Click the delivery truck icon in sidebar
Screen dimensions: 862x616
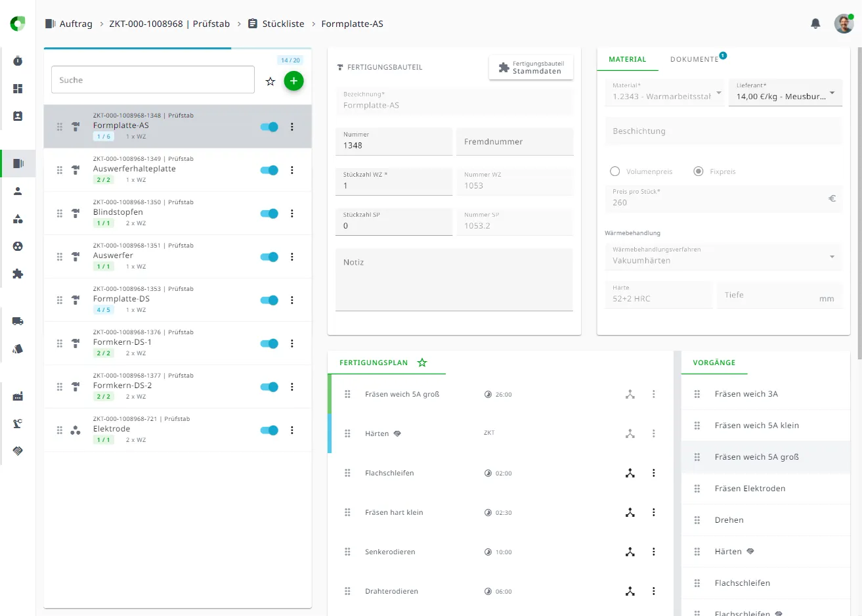[18, 321]
